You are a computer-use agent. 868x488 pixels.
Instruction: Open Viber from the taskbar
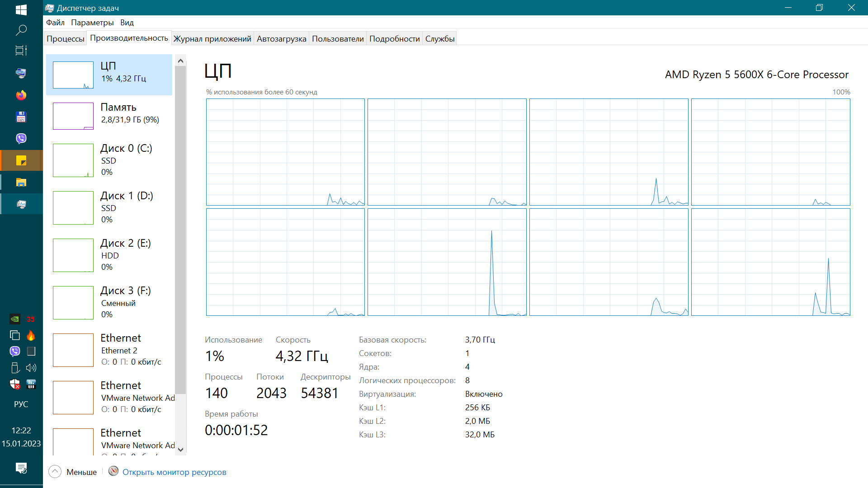point(21,138)
